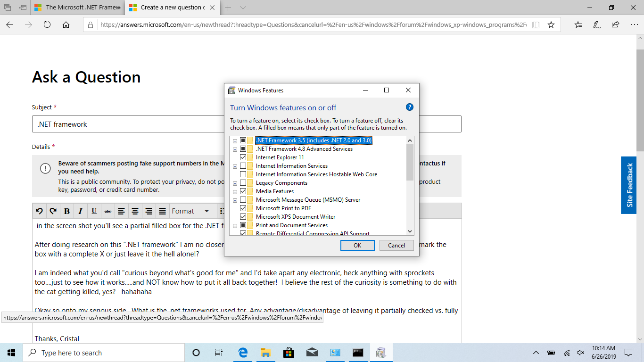Enable IIS Hostable Web Core checkbox

click(x=243, y=174)
